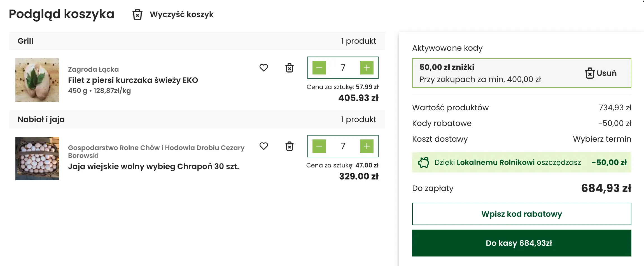Screen dimensions: 644x266
Task: Proceed to checkout with Do kasy button
Action: click(521, 243)
